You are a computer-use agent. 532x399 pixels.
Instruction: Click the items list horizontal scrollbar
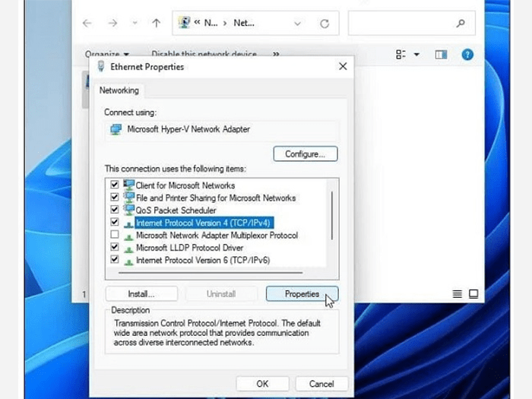click(211, 272)
